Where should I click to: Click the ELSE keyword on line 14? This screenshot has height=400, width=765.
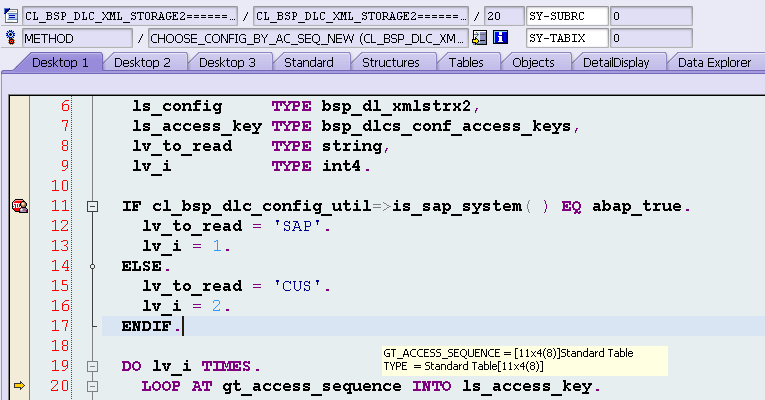(x=141, y=266)
